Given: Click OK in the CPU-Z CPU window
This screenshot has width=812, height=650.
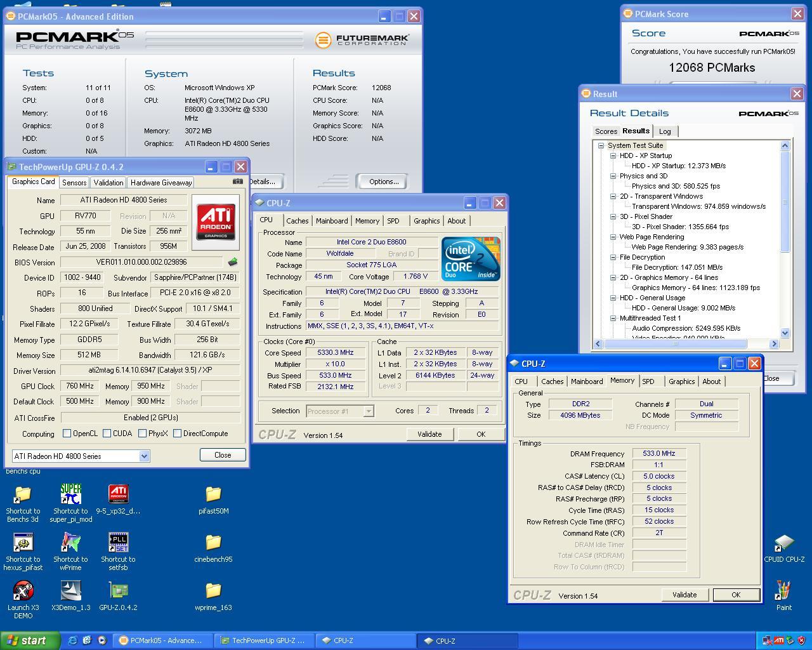Looking at the screenshot, I should pos(481,434).
